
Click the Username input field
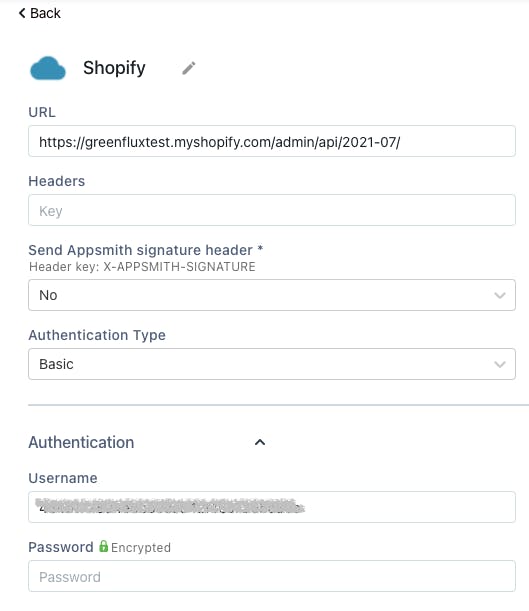coord(272,507)
